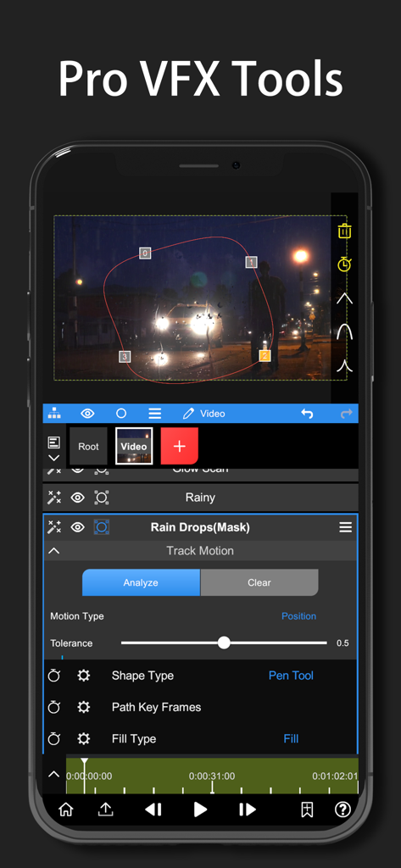
Task: Open Rain Drops(Mask) options menu
Action: (x=346, y=527)
